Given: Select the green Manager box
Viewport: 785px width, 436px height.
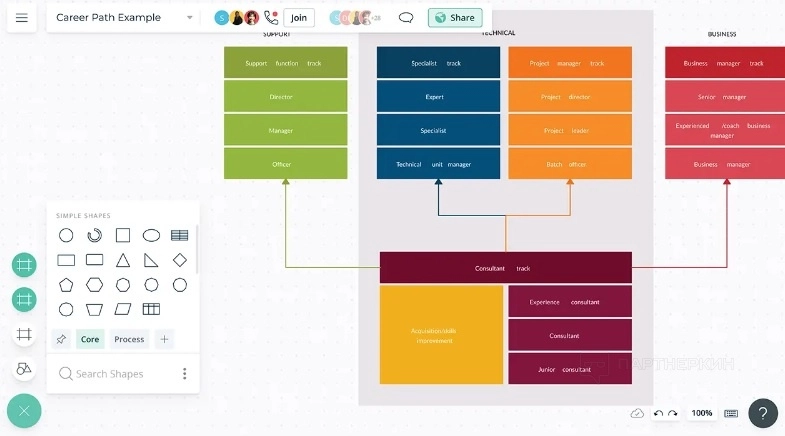Looking at the screenshot, I should 285,130.
